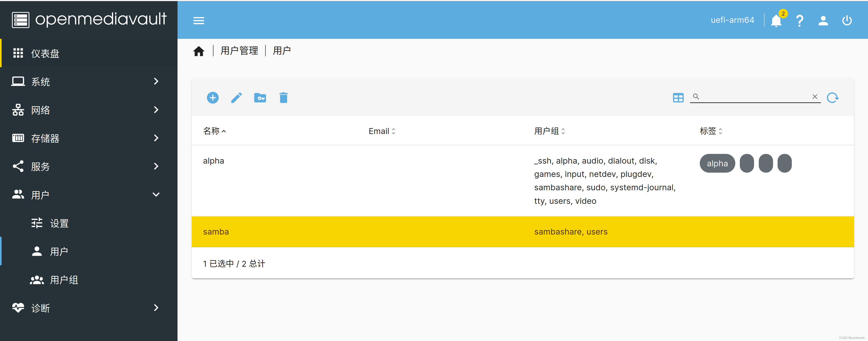This screenshot has width=868, height=341.
Task: Open the column visibility grid icon
Action: tap(678, 98)
